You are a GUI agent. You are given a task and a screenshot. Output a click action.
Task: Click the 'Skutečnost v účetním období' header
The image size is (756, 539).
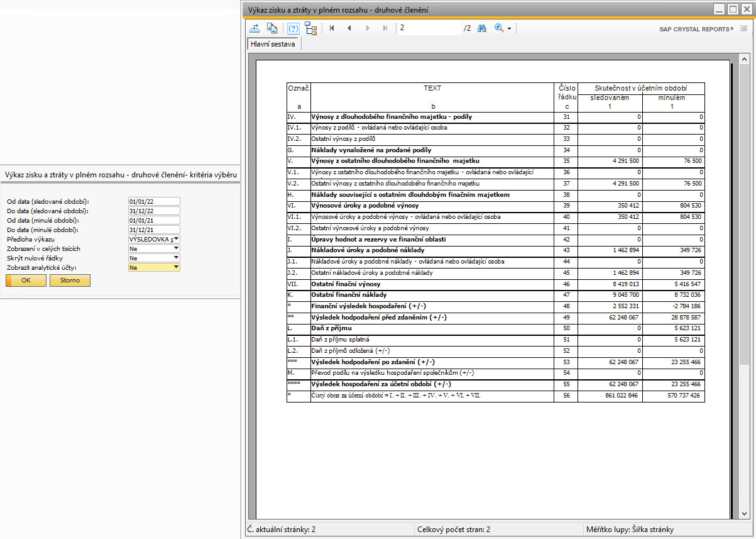tap(641, 88)
